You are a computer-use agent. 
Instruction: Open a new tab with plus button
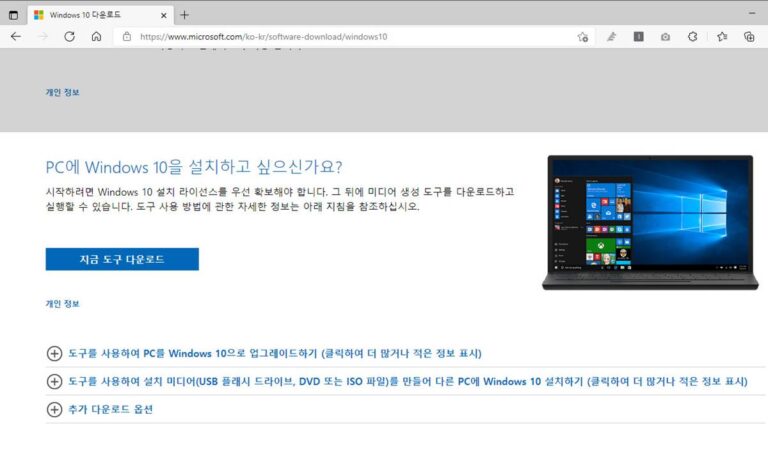[184, 15]
